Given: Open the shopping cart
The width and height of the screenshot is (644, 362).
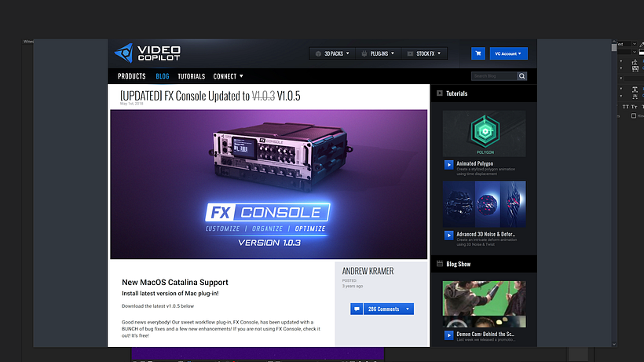Looking at the screenshot, I should [x=478, y=53].
